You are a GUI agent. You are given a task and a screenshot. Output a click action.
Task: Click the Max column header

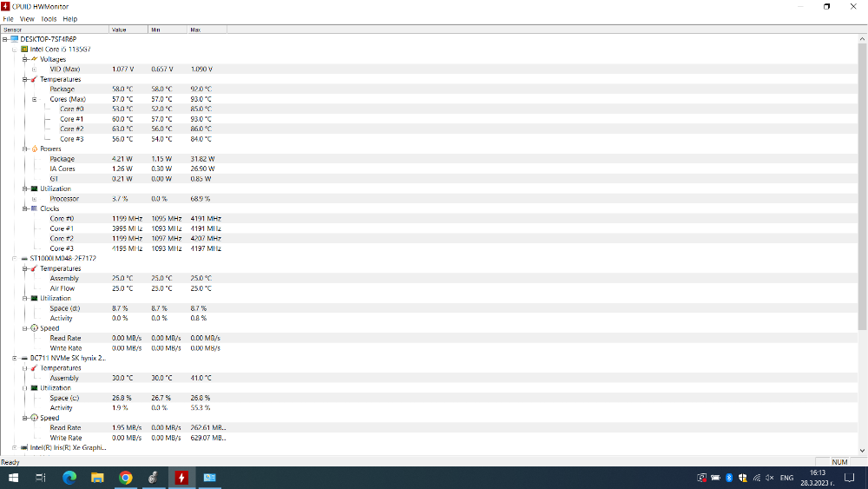click(207, 30)
